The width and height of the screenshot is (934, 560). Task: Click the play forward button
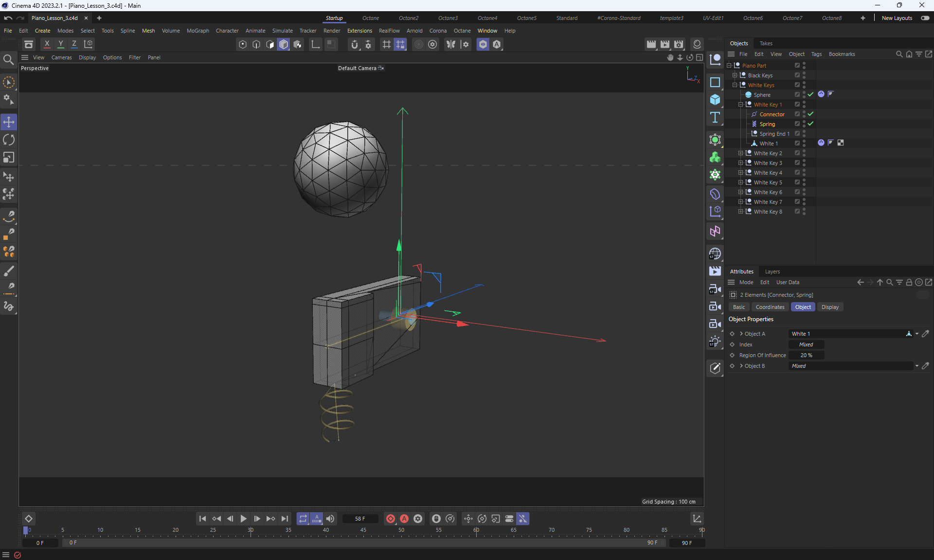(243, 519)
